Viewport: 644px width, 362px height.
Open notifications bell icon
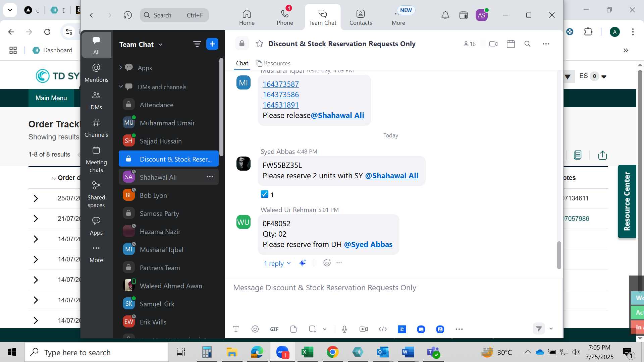[445, 15]
